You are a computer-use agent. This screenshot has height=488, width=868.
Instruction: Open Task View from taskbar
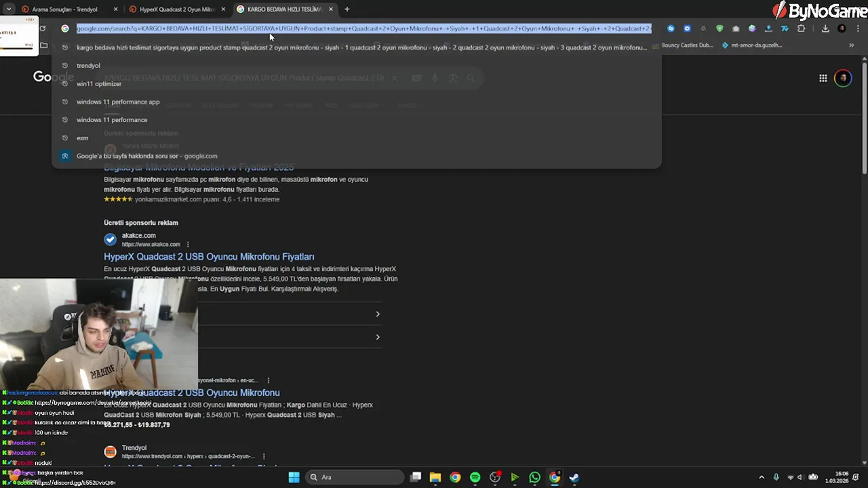click(x=416, y=477)
